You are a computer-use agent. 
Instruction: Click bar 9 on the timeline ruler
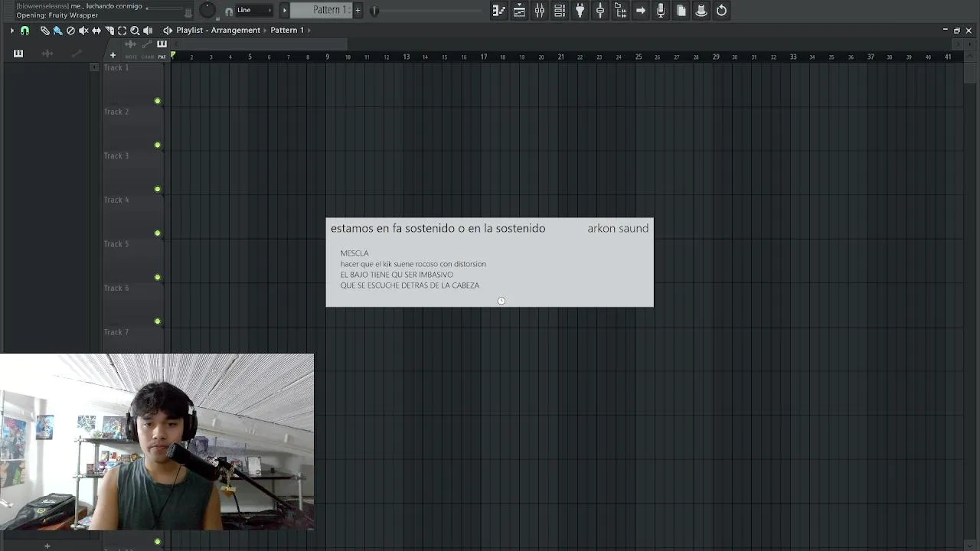click(327, 57)
